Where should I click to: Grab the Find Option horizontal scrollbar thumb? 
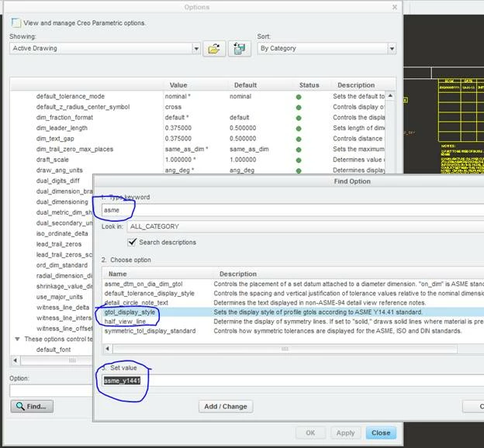[285, 349]
